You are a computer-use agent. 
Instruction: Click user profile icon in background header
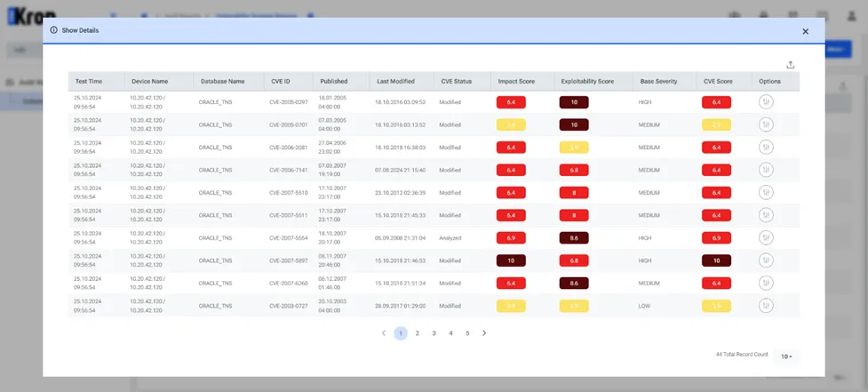pyautogui.click(x=852, y=16)
